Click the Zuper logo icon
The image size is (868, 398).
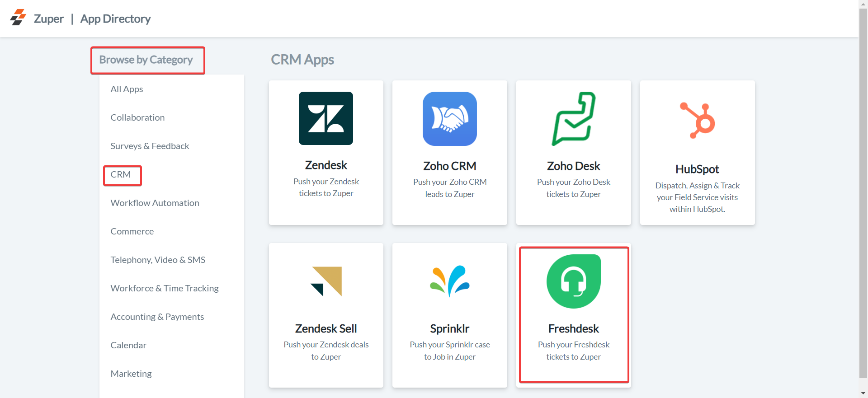click(18, 18)
